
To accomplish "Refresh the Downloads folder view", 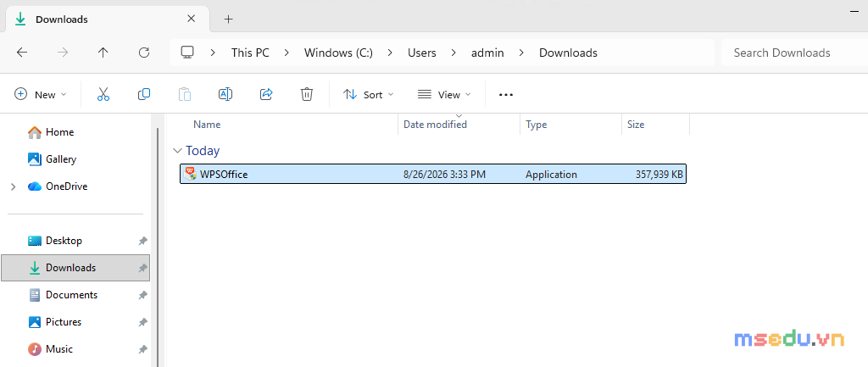I will coord(144,53).
